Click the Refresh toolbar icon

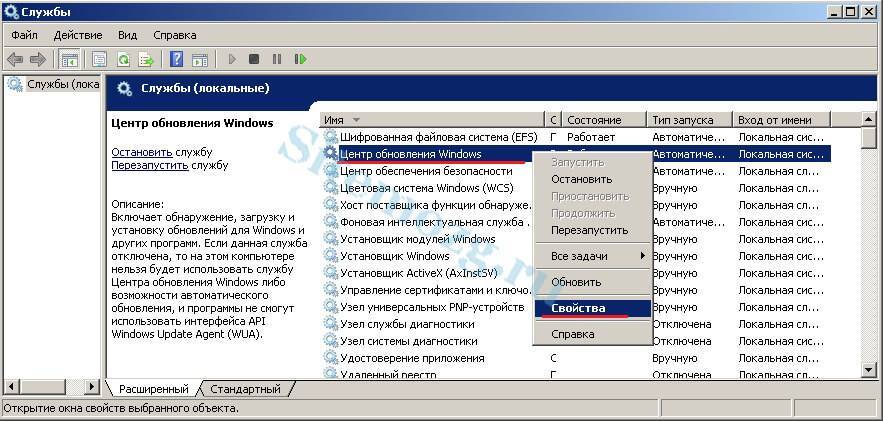(122, 60)
